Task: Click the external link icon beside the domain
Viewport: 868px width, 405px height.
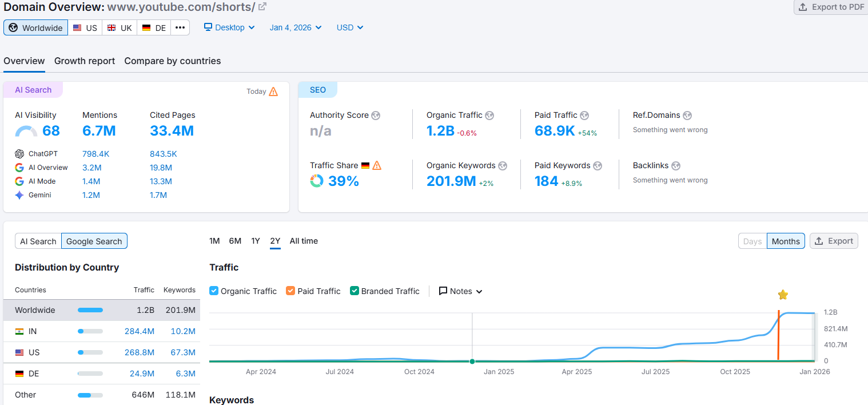Action: (x=262, y=7)
